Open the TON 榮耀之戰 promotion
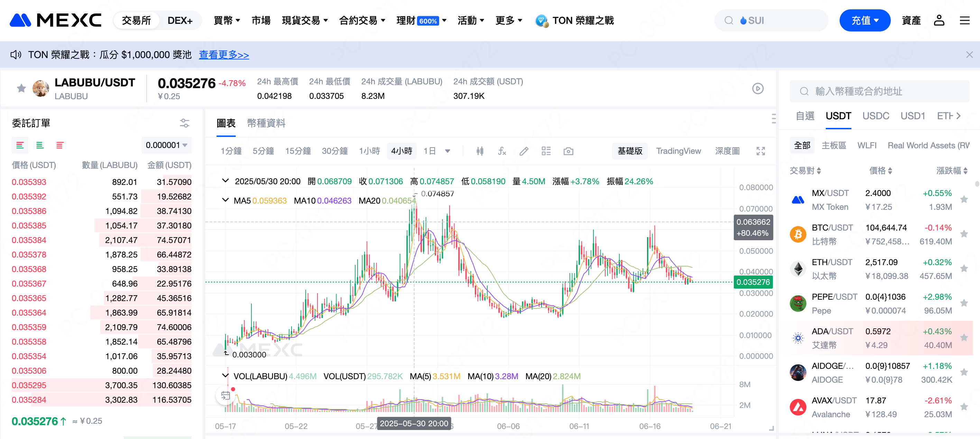This screenshot has height=439, width=980. pos(574,20)
